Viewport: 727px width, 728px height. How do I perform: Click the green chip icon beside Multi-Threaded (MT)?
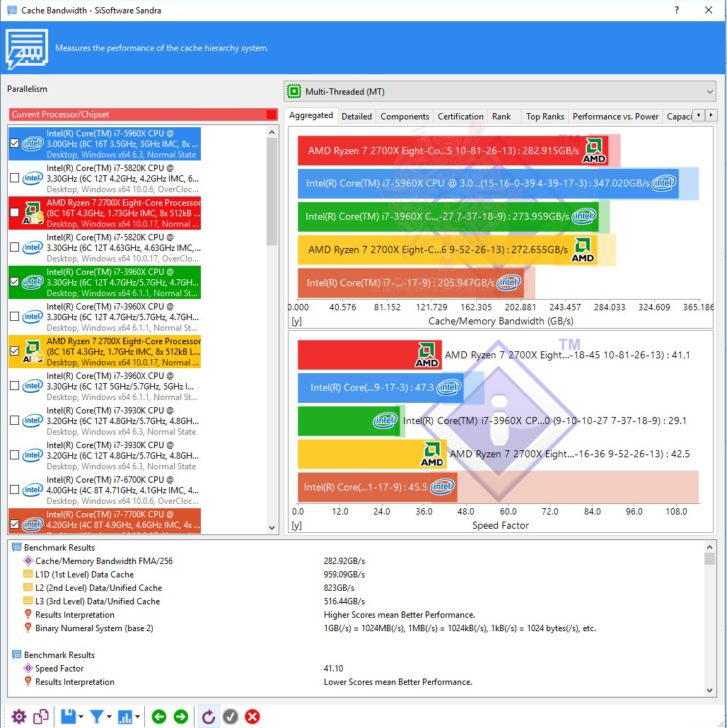click(x=294, y=91)
